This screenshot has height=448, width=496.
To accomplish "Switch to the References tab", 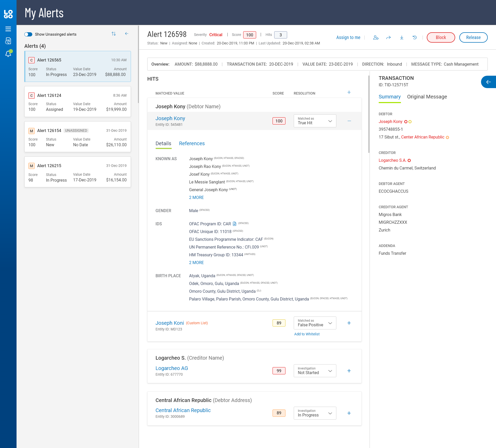I will tap(192, 143).
